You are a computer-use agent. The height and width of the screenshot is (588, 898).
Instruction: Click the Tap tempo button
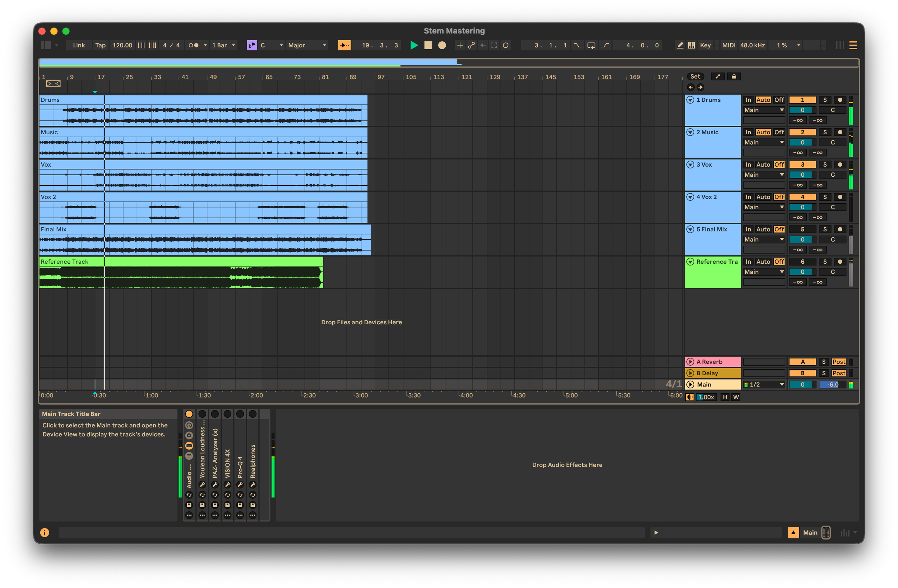[100, 45]
